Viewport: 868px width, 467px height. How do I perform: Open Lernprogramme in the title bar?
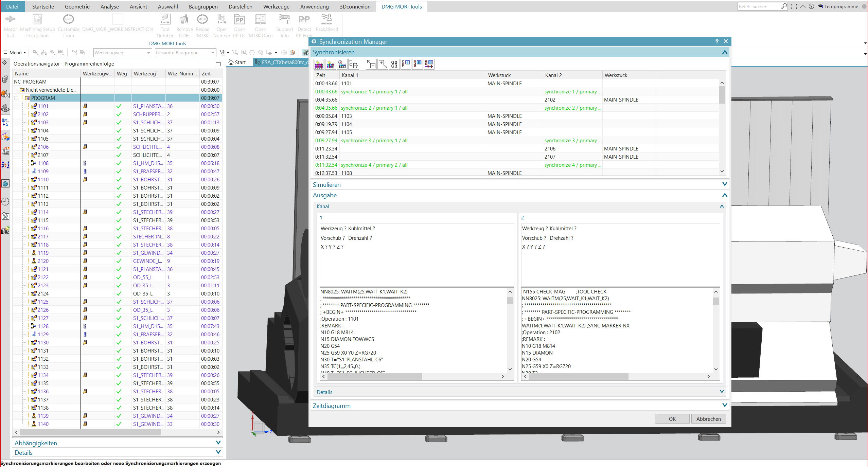coord(837,6)
